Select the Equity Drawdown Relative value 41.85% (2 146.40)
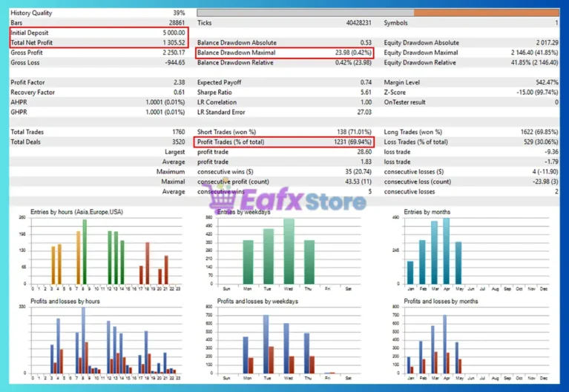The width and height of the screenshot is (569, 392). tap(535, 63)
